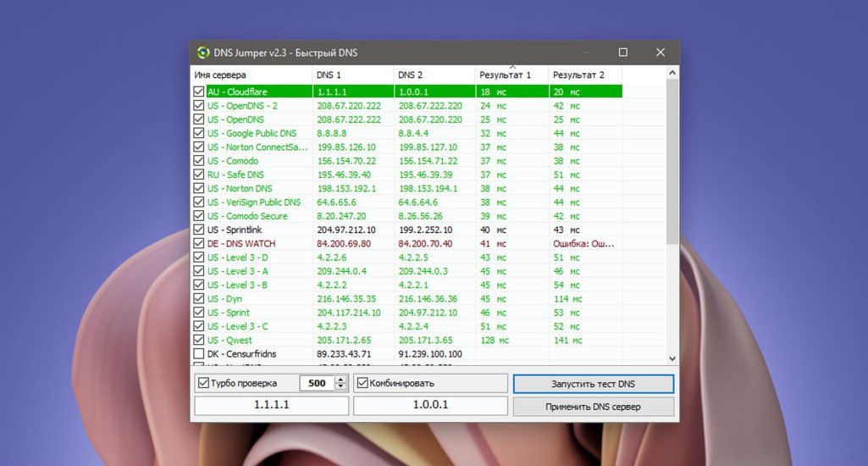
Task: Toggle the DE - DNS WATCH checkbox
Action: pyautogui.click(x=199, y=243)
